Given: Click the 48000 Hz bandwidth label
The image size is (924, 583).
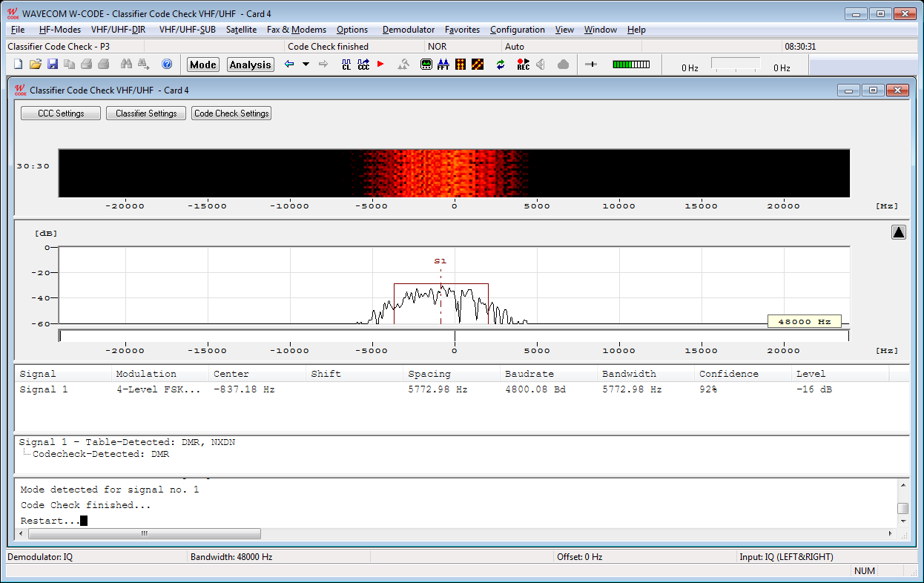Looking at the screenshot, I should (805, 321).
